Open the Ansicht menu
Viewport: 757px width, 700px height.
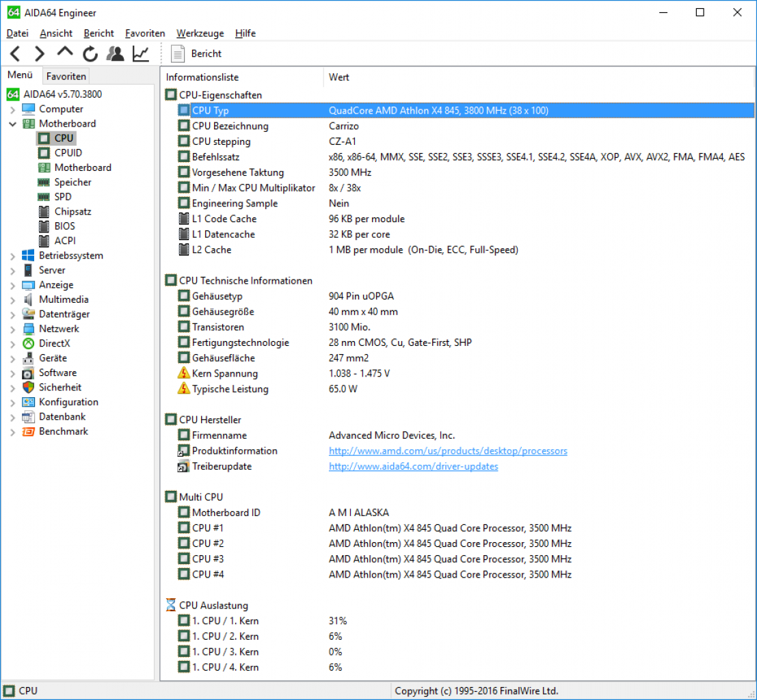(x=56, y=33)
